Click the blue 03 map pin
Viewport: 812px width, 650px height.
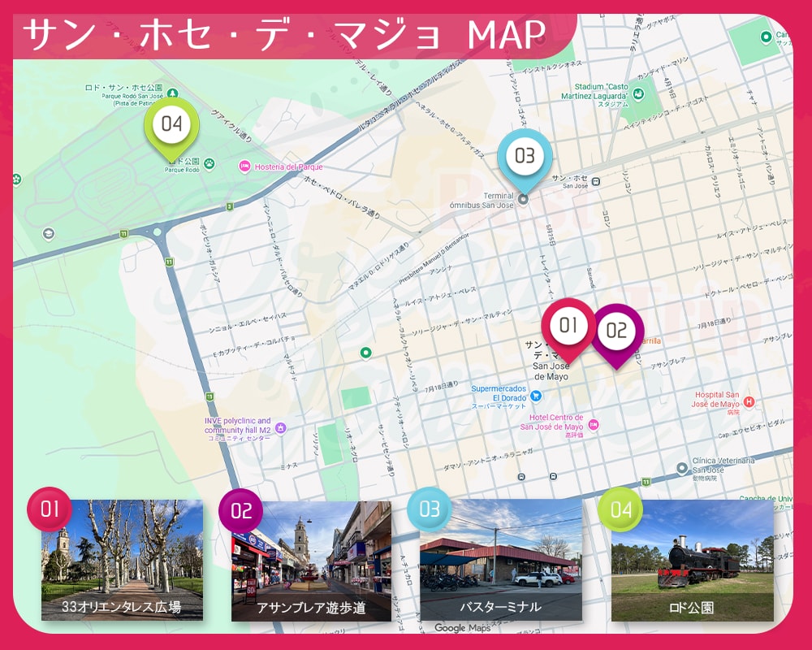(525, 159)
